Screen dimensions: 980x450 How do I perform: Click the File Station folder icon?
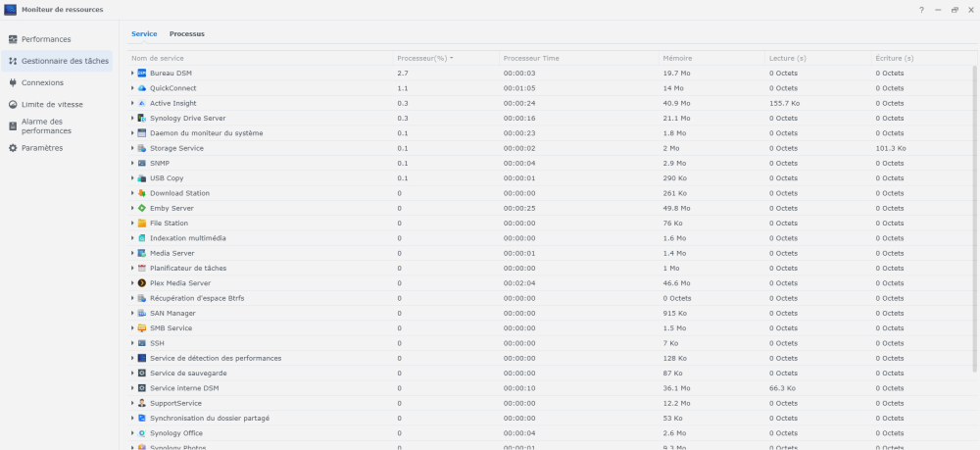pos(142,224)
